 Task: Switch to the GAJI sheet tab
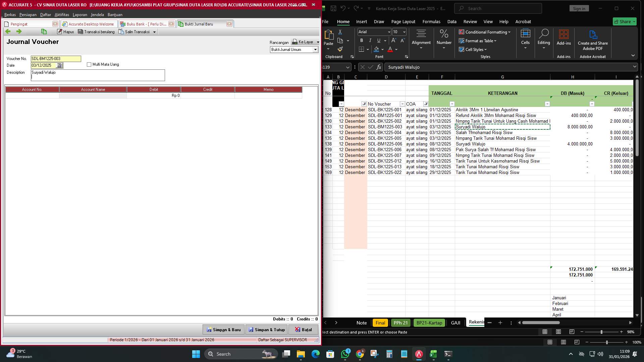[x=455, y=323]
